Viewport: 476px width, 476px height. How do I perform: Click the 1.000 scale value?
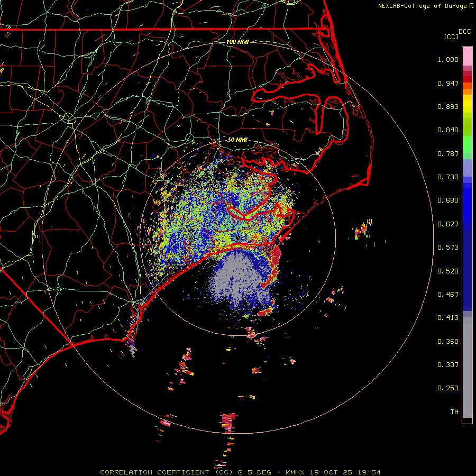click(x=448, y=59)
